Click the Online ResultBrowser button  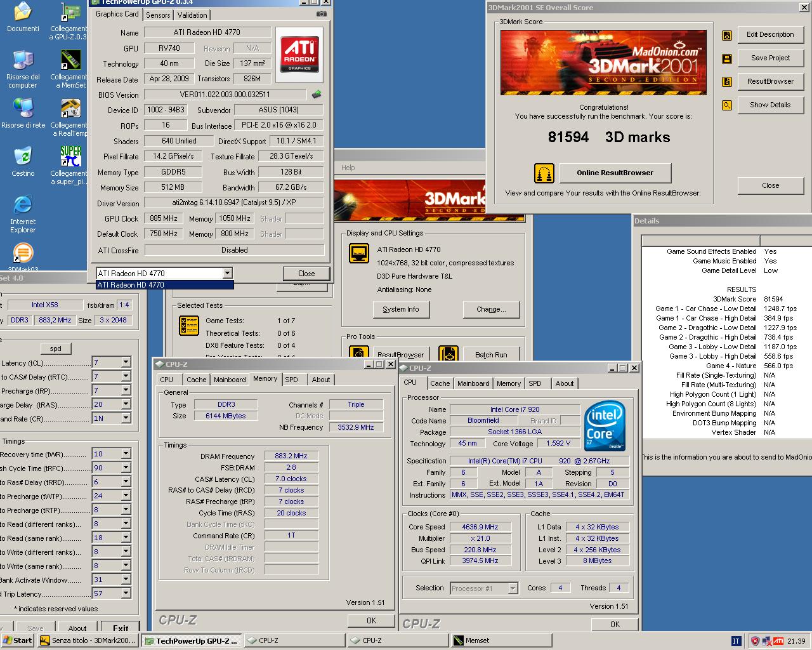(x=615, y=173)
